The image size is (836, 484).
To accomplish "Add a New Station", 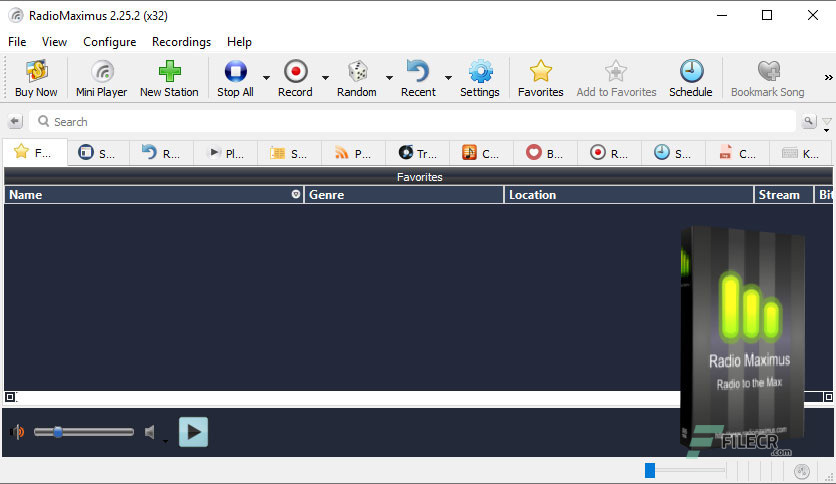I will point(169,78).
